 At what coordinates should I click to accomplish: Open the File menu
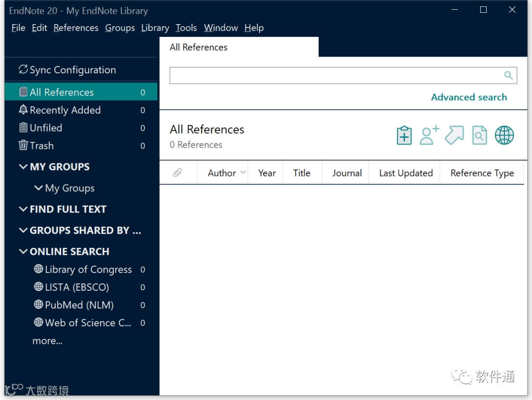click(x=18, y=28)
